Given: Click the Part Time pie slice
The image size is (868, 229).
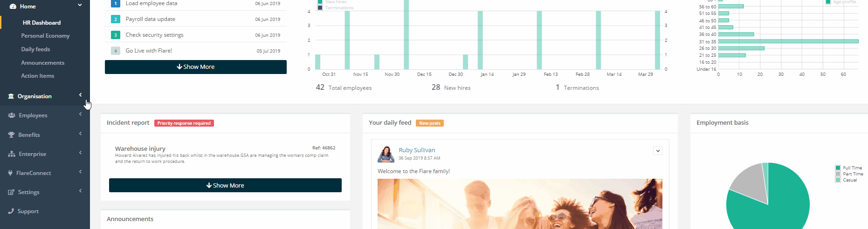Looking at the screenshot, I should 751,184.
